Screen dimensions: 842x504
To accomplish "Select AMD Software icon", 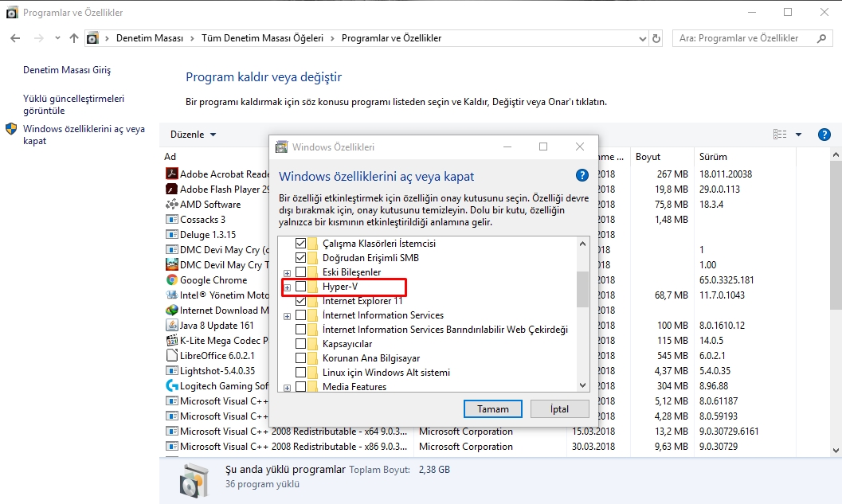I will (172, 204).
